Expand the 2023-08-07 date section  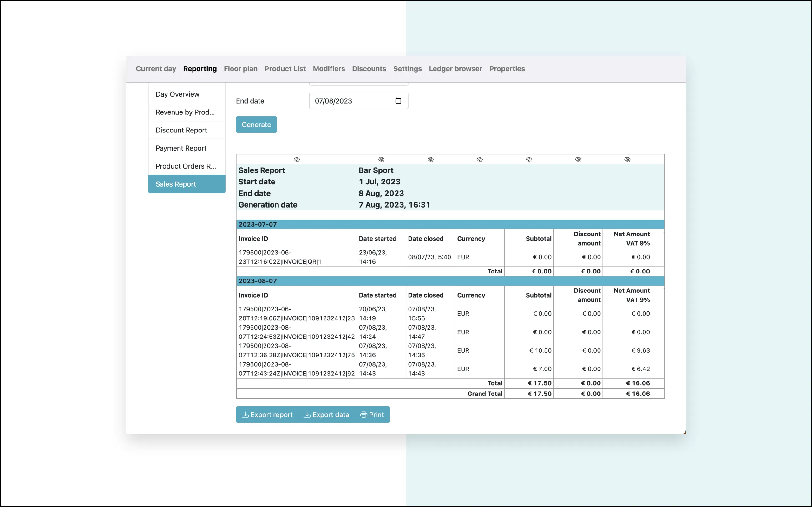(257, 280)
